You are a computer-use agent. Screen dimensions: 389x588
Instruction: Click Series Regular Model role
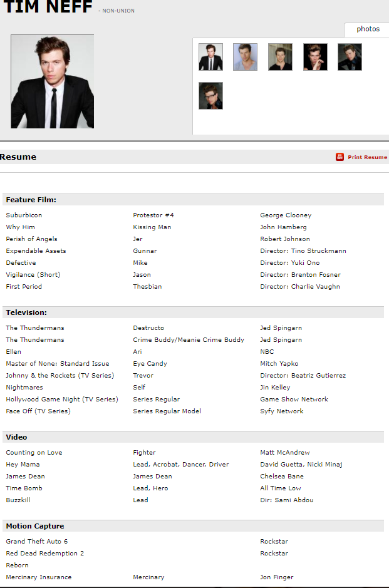pos(167,411)
